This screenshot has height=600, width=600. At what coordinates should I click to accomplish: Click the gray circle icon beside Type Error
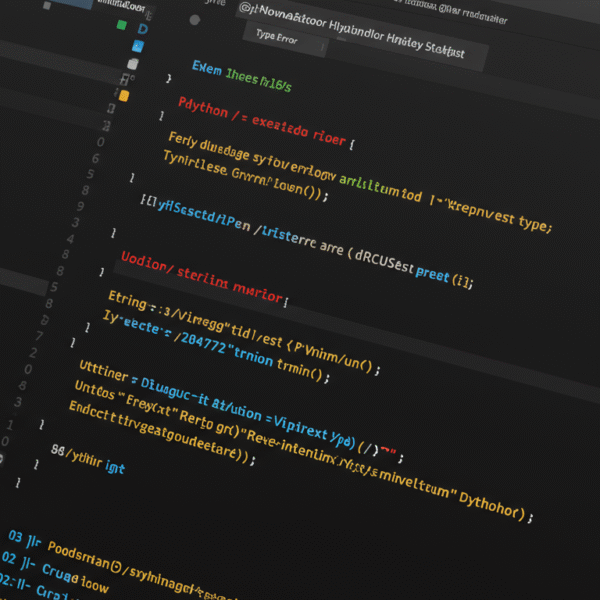pyautogui.click(x=194, y=18)
